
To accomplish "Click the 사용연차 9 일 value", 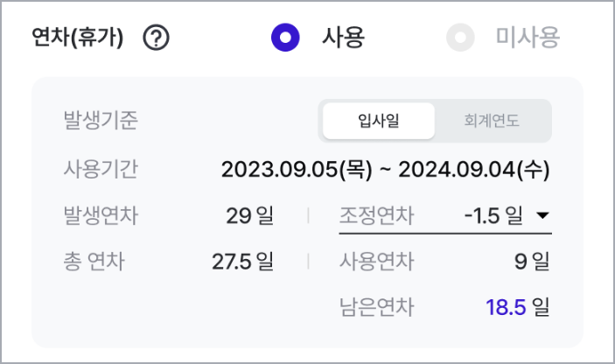I will [532, 262].
